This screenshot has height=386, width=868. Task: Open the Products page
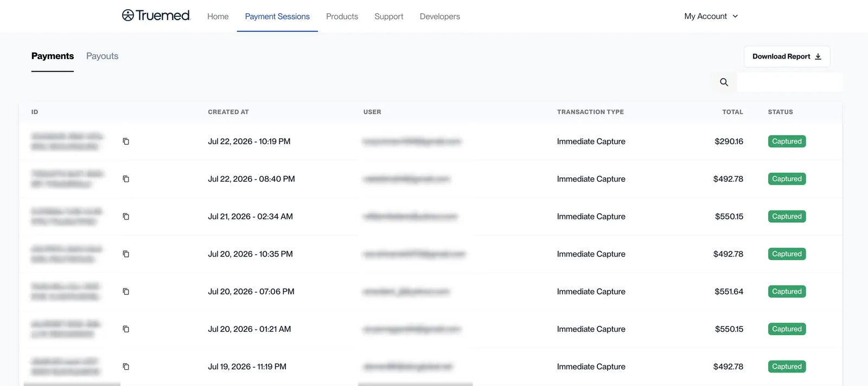point(342,16)
